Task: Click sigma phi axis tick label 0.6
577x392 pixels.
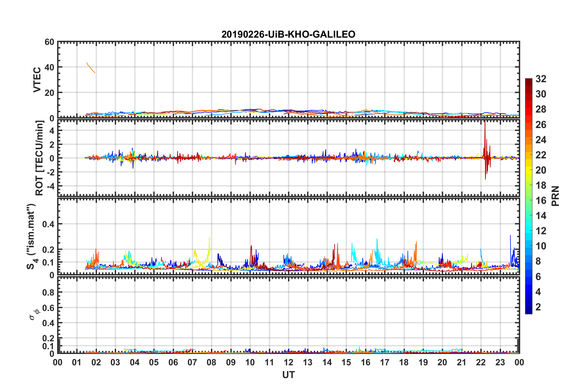Action: pyautogui.click(x=48, y=308)
